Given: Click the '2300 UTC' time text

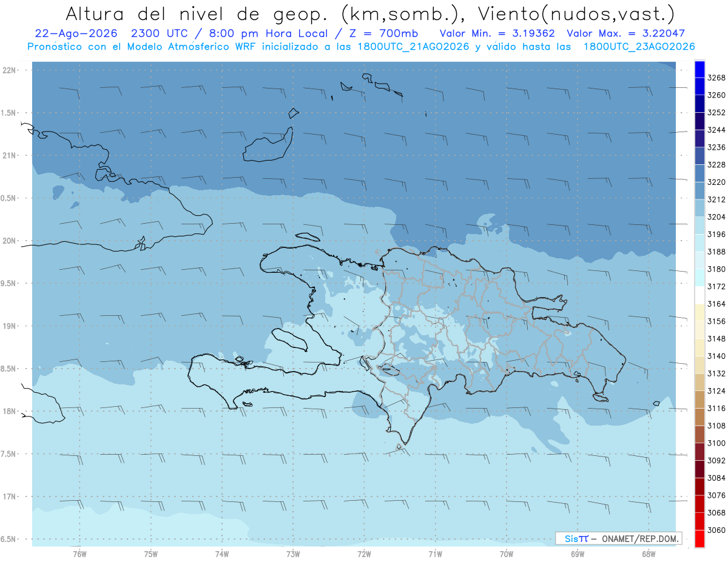Looking at the screenshot, I should click(161, 33).
